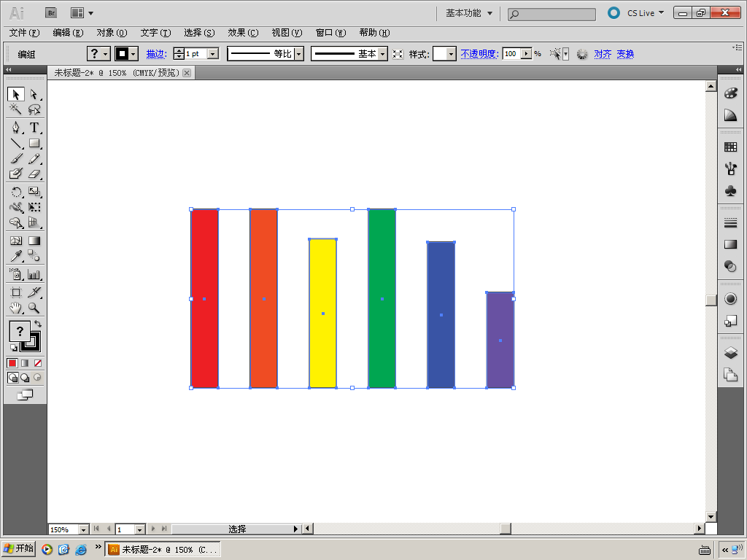The height and width of the screenshot is (560, 747).
Task: Select the Eyedropper tool
Action: pos(16,256)
